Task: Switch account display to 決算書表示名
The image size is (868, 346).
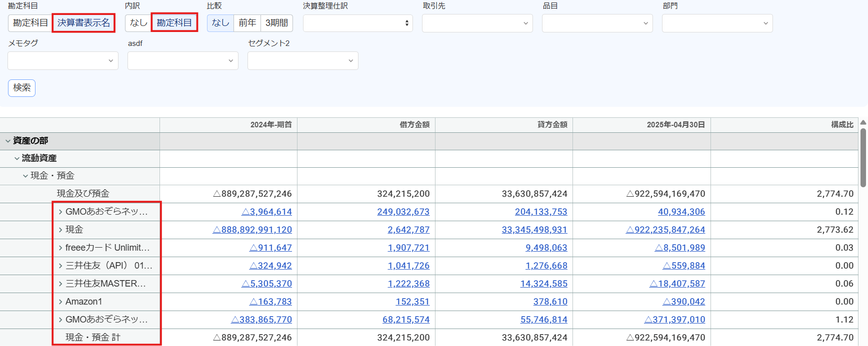Action: pyautogui.click(x=83, y=23)
